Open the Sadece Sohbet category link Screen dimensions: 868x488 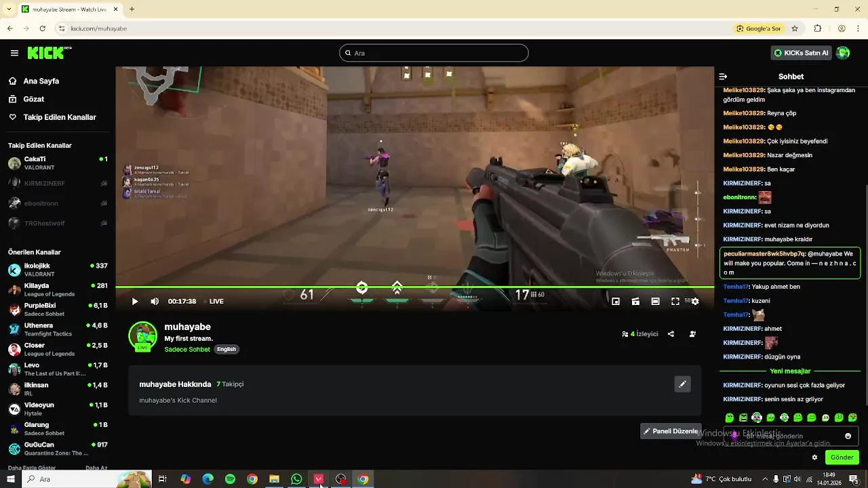tap(187, 350)
